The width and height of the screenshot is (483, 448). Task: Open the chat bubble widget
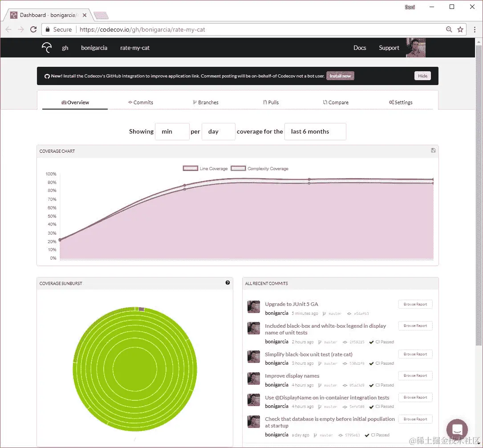point(457,429)
